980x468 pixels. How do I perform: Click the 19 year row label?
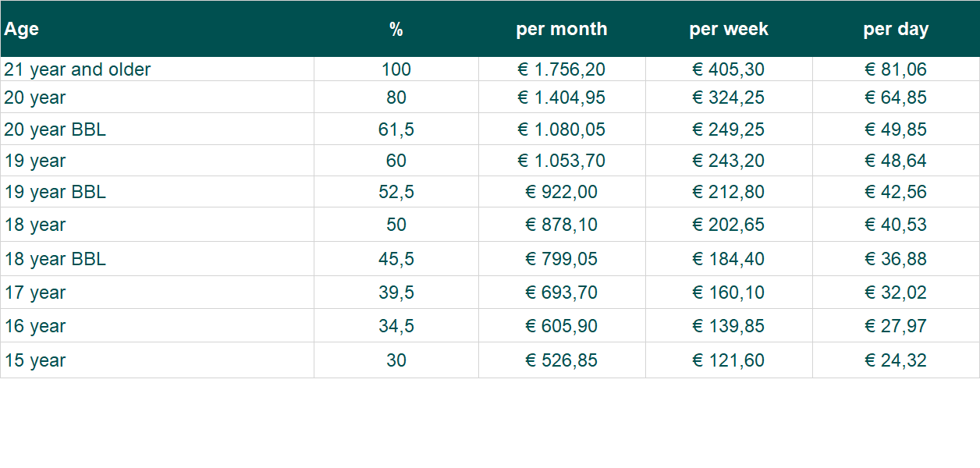tap(34, 161)
